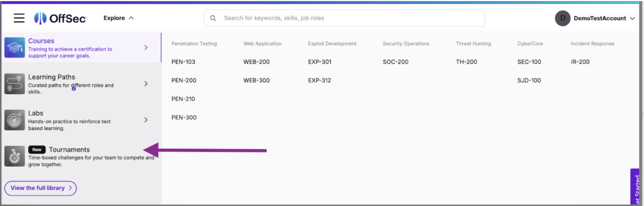Viewport: 644px width, 206px height.
Task: Open the Learning Paths menu entry
Action: (52, 77)
